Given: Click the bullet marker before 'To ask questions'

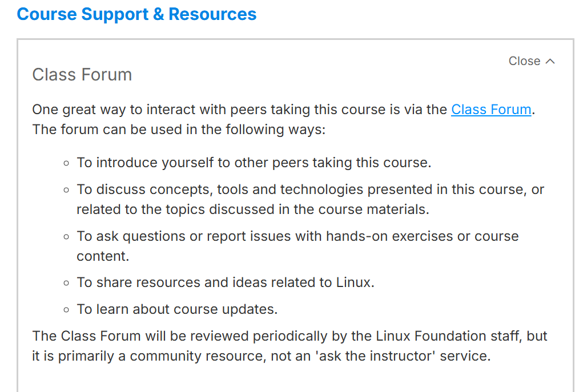Looking at the screenshot, I should tap(66, 237).
